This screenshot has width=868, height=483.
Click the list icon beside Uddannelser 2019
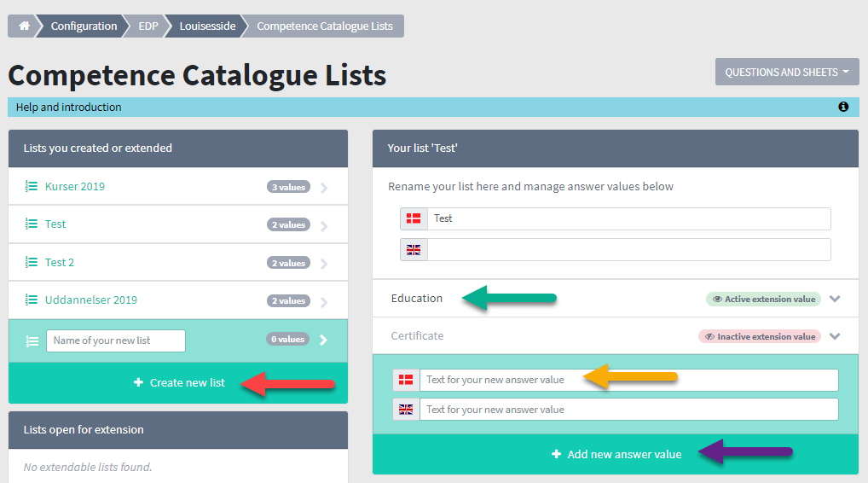[x=32, y=300]
